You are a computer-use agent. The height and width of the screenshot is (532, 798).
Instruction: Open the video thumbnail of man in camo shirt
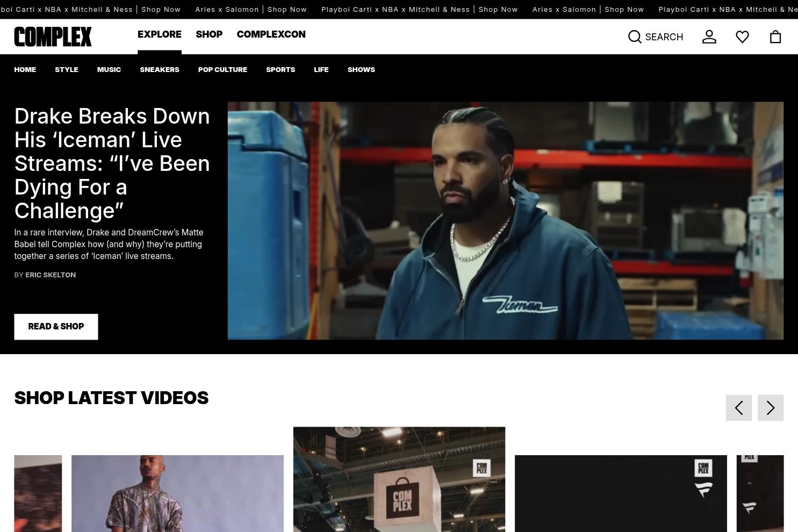177,493
